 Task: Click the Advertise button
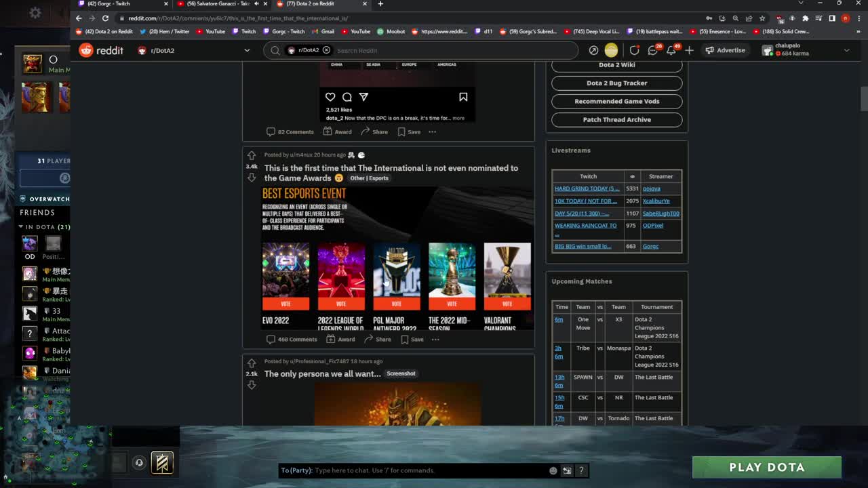725,50
